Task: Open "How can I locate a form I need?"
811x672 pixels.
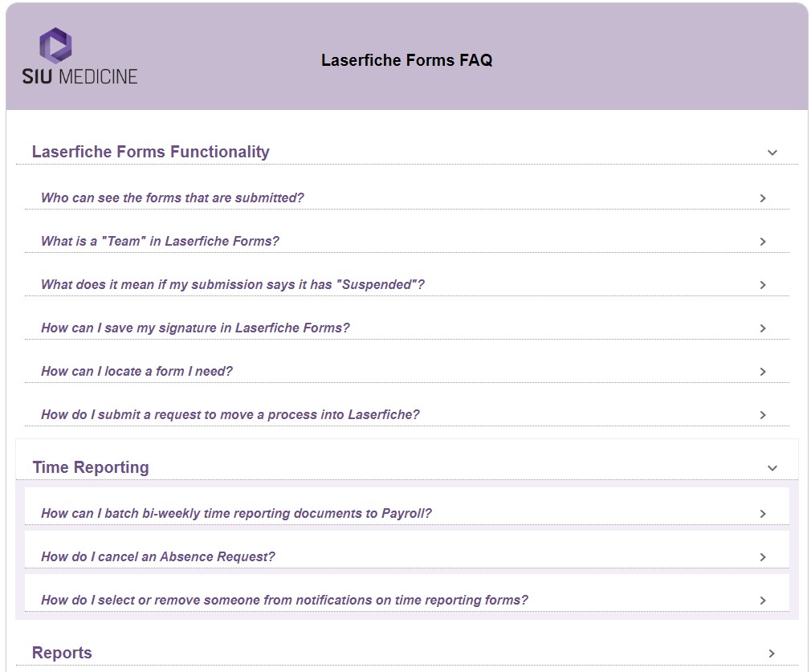Action: point(137,371)
